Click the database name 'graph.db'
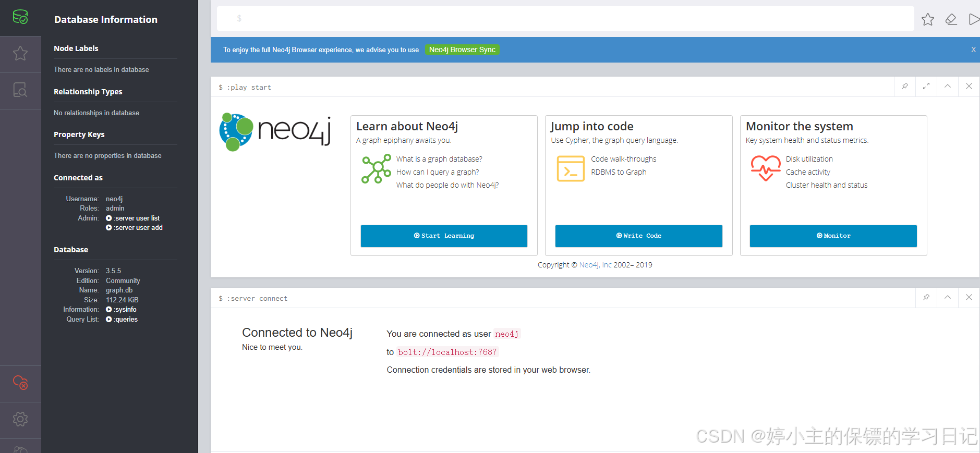980x453 pixels. (x=119, y=290)
